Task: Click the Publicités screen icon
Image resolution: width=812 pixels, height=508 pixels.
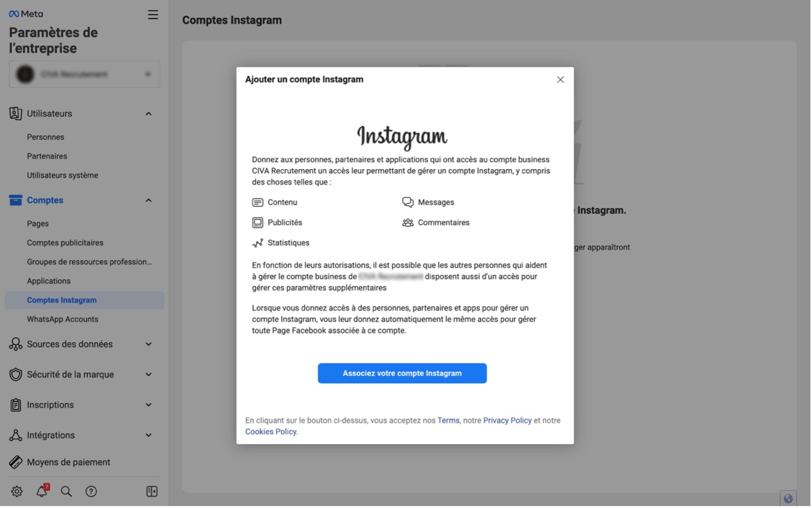Action: tap(258, 223)
